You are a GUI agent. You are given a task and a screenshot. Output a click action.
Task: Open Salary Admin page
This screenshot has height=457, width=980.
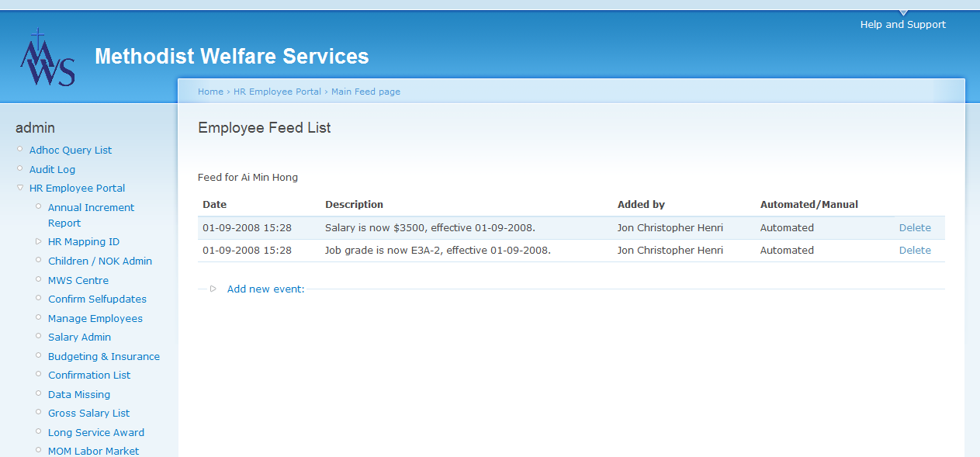79,338
